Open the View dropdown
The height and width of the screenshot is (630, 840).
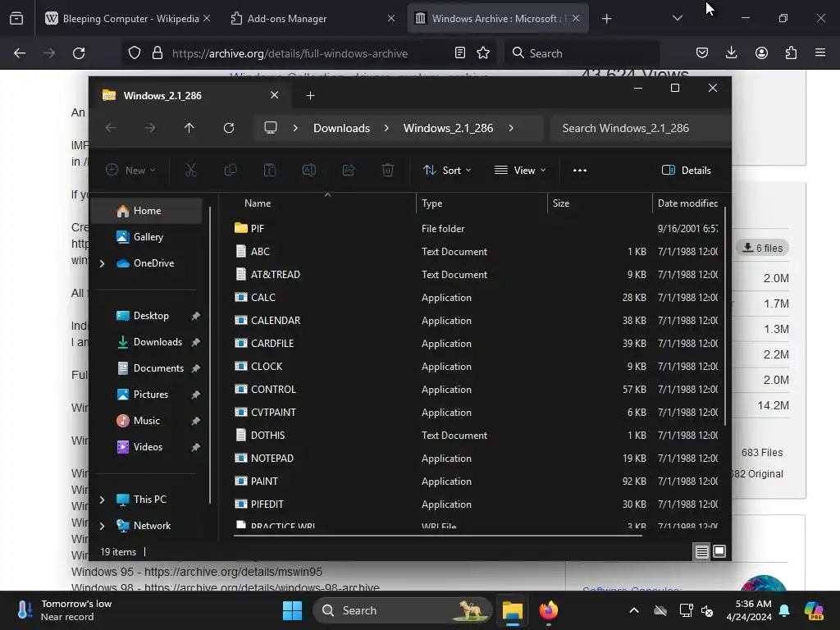click(x=520, y=171)
